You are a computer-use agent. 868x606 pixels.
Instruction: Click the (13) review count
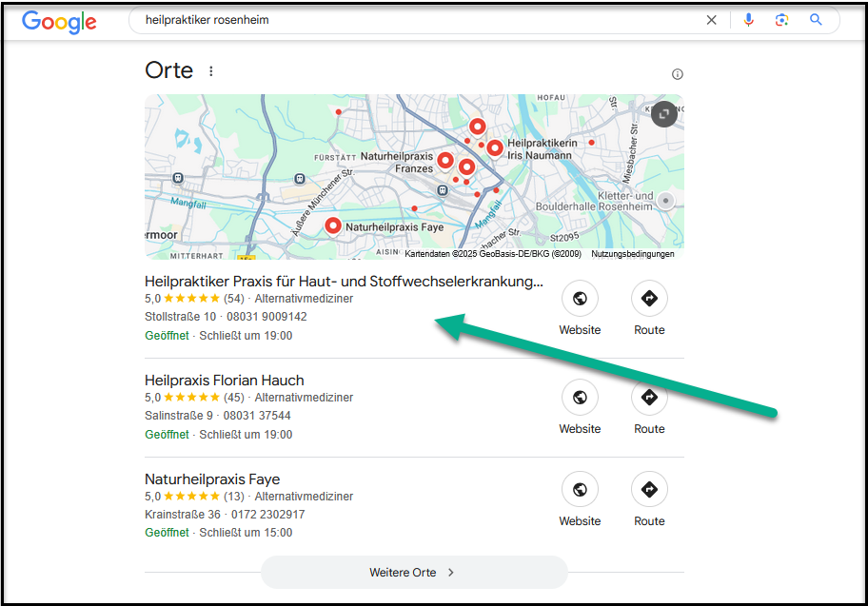[233, 497]
